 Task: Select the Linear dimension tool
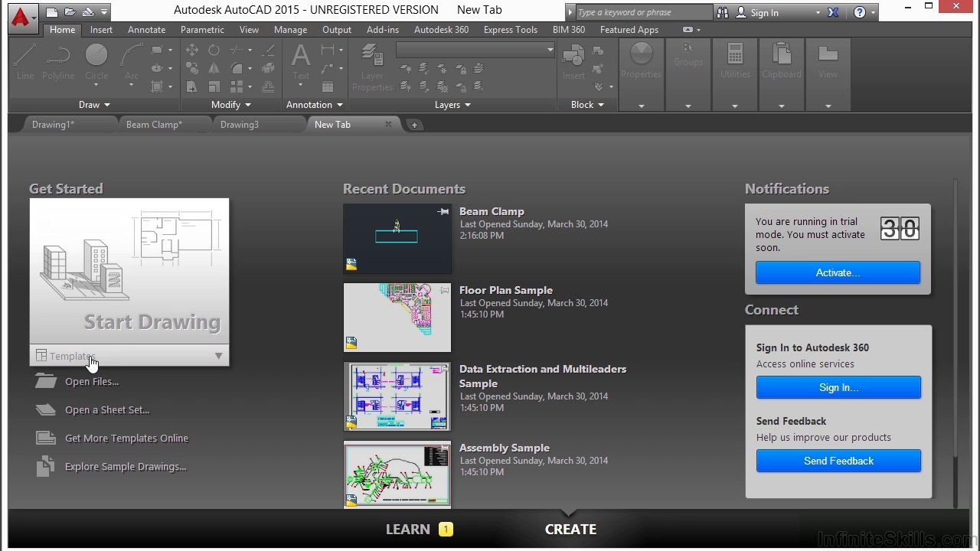pos(328,50)
